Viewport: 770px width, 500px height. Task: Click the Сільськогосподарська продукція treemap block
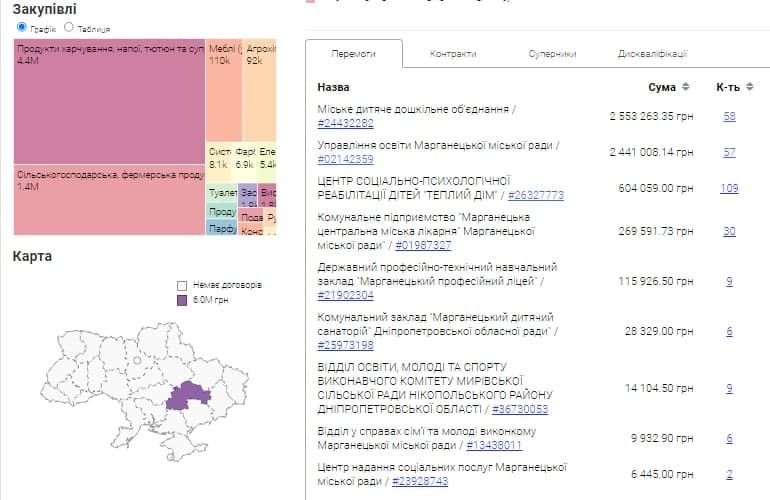[109, 200]
